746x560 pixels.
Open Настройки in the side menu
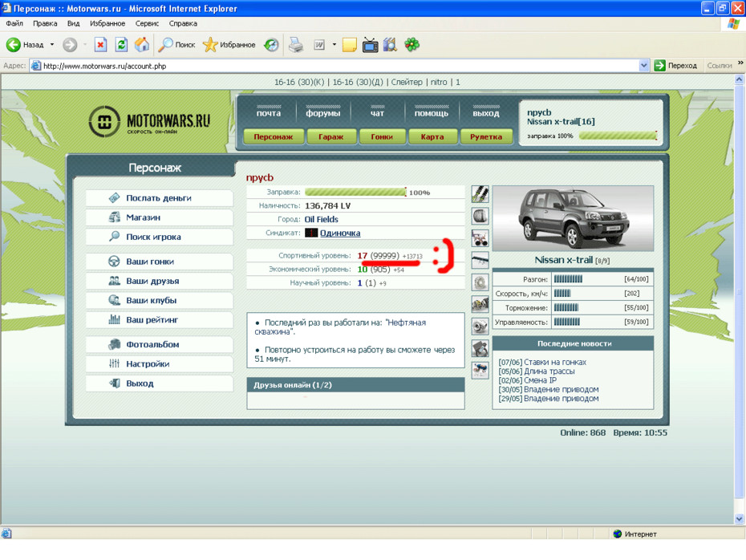pyautogui.click(x=160, y=364)
